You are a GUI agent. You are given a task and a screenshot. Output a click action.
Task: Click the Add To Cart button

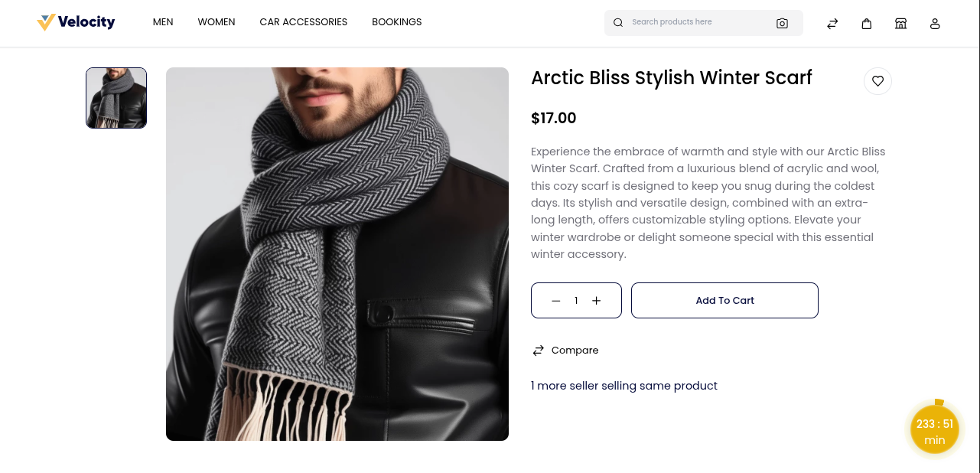tap(724, 301)
